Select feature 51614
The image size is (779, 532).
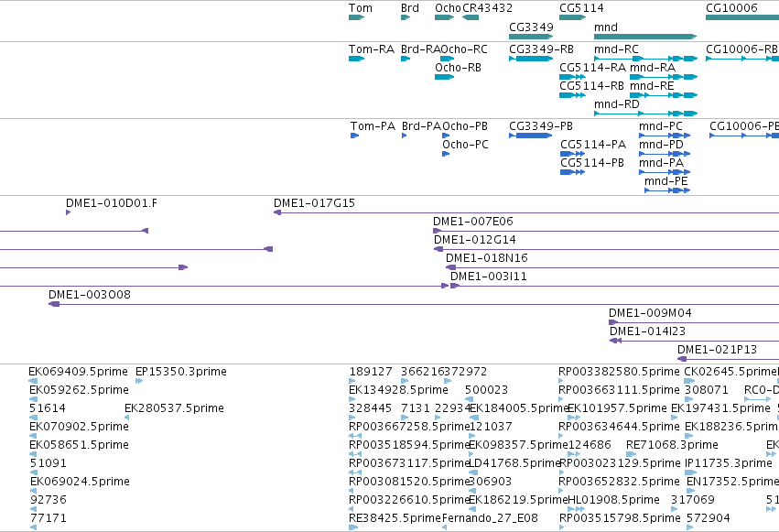coord(33,418)
